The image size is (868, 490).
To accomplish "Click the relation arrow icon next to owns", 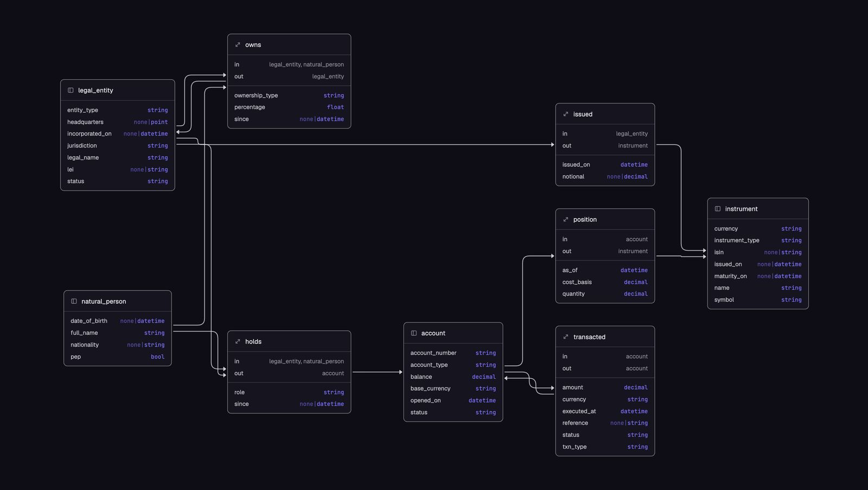I will (x=238, y=44).
